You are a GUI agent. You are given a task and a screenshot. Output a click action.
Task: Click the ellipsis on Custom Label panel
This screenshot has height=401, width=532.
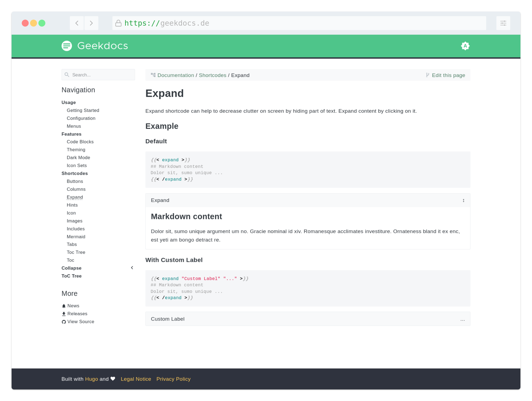point(463,320)
